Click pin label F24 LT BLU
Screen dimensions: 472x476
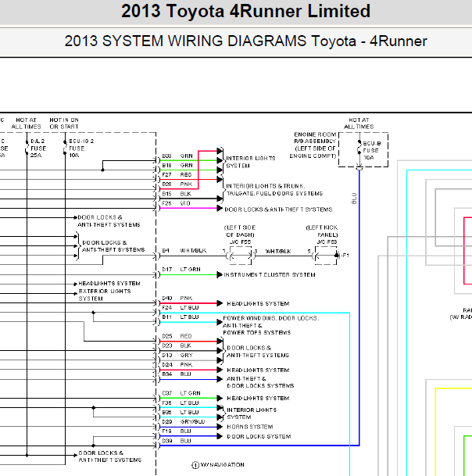181,307
